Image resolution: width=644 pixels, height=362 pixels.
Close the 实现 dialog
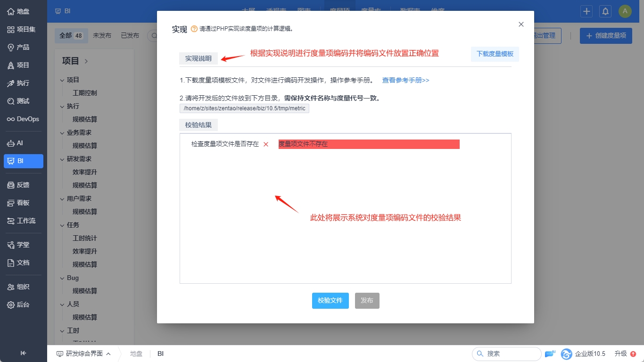tap(521, 25)
